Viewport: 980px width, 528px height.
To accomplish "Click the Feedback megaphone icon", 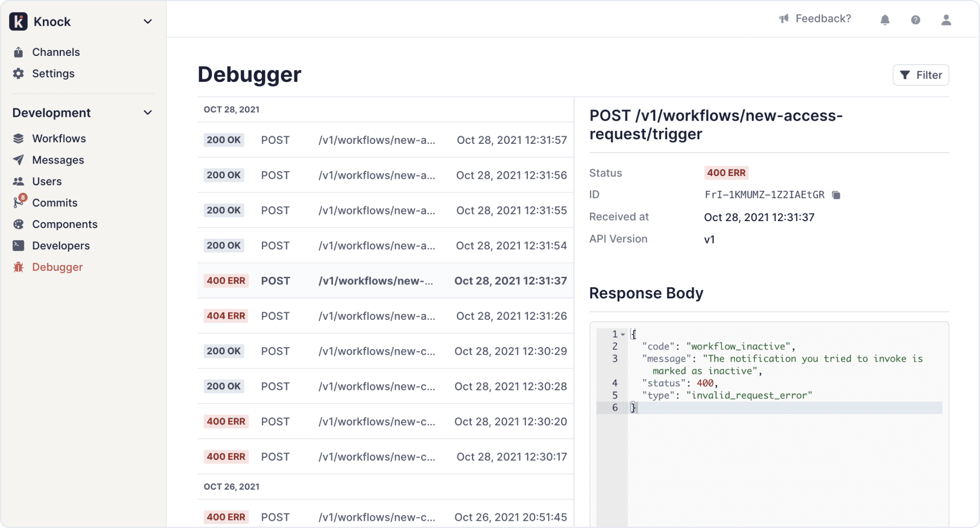I will pos(784,19).
